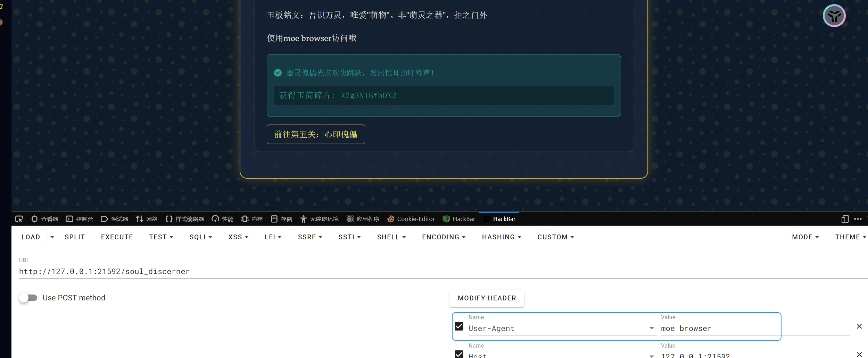
Task: Select the active HackBar tab with the dark icon
Action: (x=499, y=219)
